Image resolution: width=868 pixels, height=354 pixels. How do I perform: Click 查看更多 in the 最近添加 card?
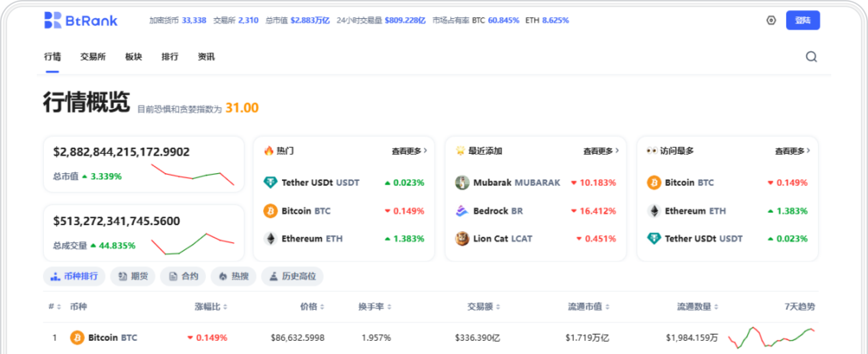(601, 151)
